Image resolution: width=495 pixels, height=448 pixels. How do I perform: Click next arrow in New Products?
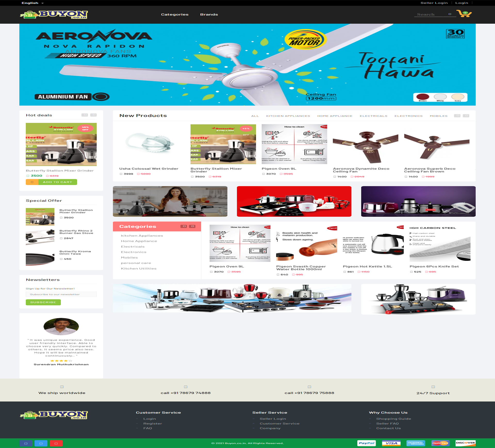tap(466, 116)
